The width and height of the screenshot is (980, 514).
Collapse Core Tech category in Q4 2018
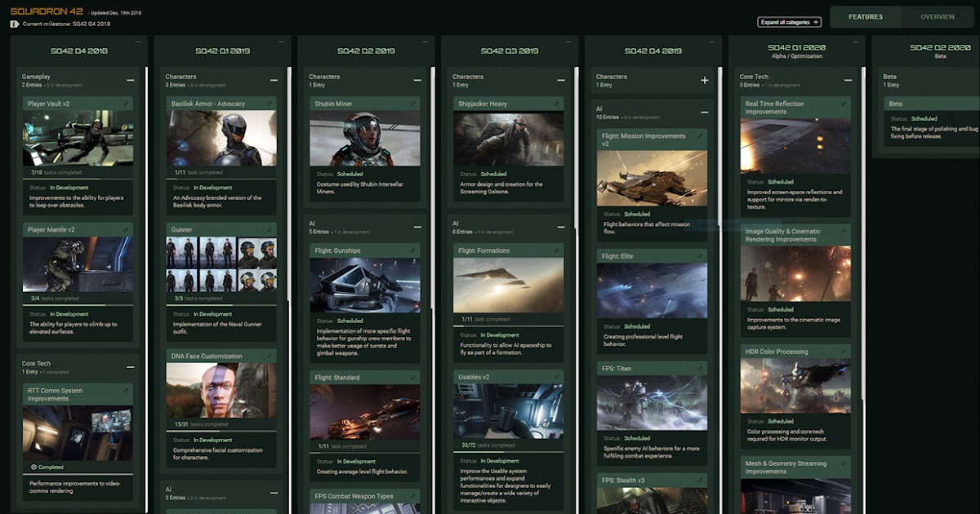[x=130, y=367]
